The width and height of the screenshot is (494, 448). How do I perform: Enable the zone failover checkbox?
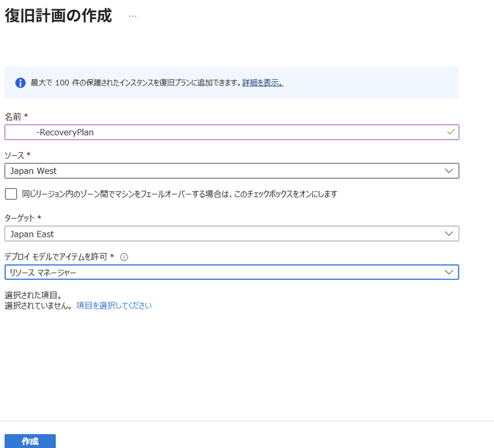(x=11, y=194)
